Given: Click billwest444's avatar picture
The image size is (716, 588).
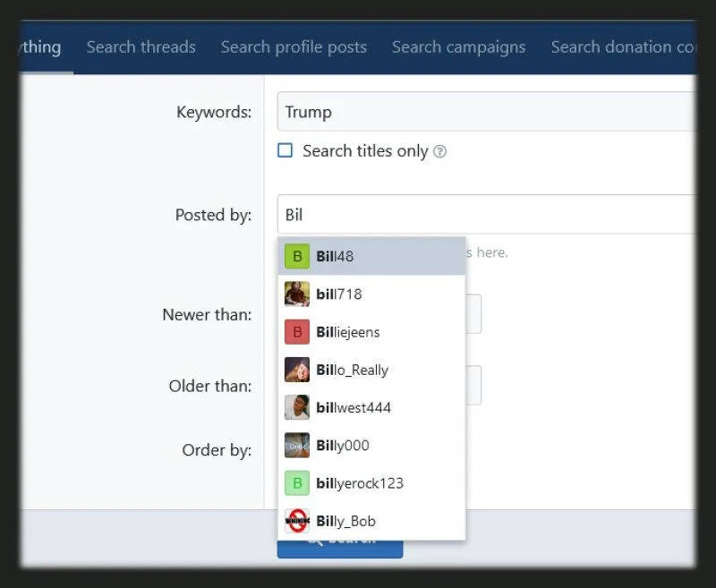Looking at the screenshot, I should coord(297,407).
